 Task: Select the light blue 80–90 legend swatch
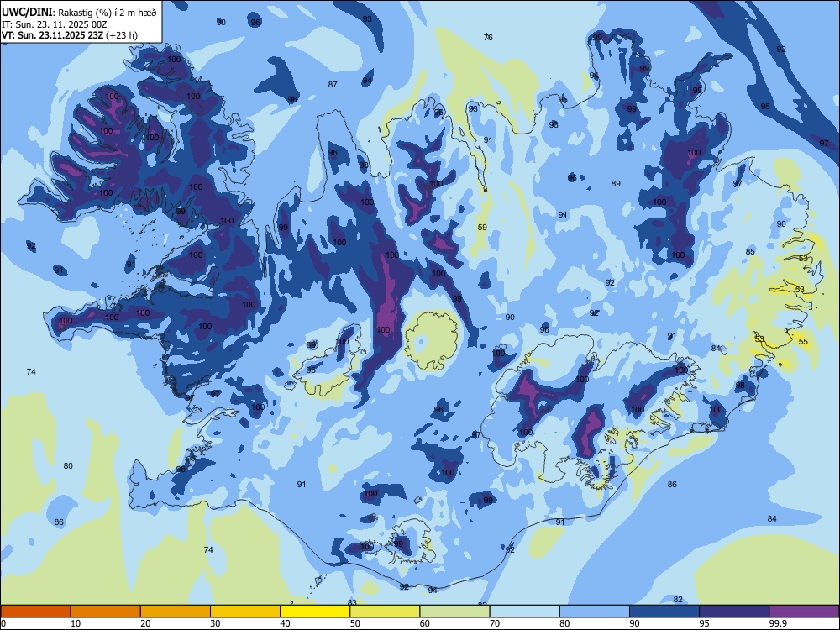pyautogui.click(x=595, y=612)
